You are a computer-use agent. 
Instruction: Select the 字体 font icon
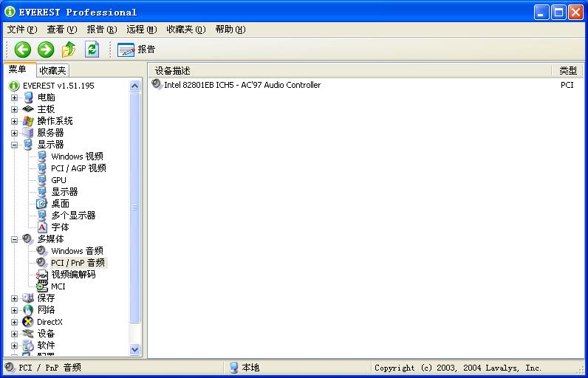point(42,227)
